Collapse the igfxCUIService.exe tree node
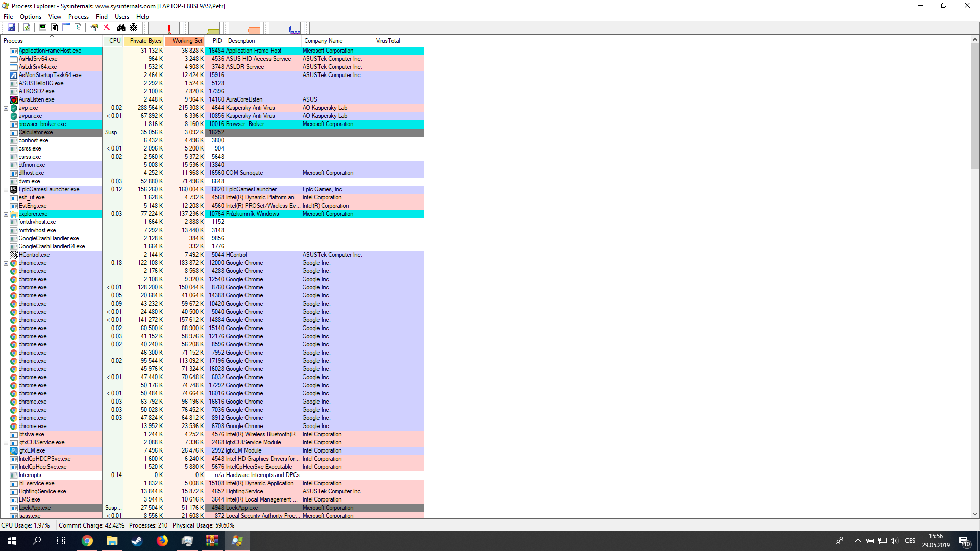The height and width of the screenshot is (551, 980). [6, 443]
